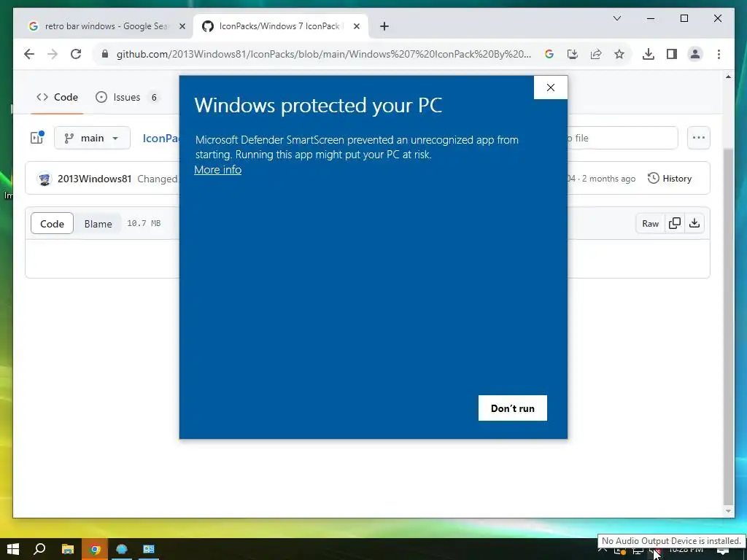Screen dimensions: 747x560
Task: Click the Don't run button
Action: 513,408
